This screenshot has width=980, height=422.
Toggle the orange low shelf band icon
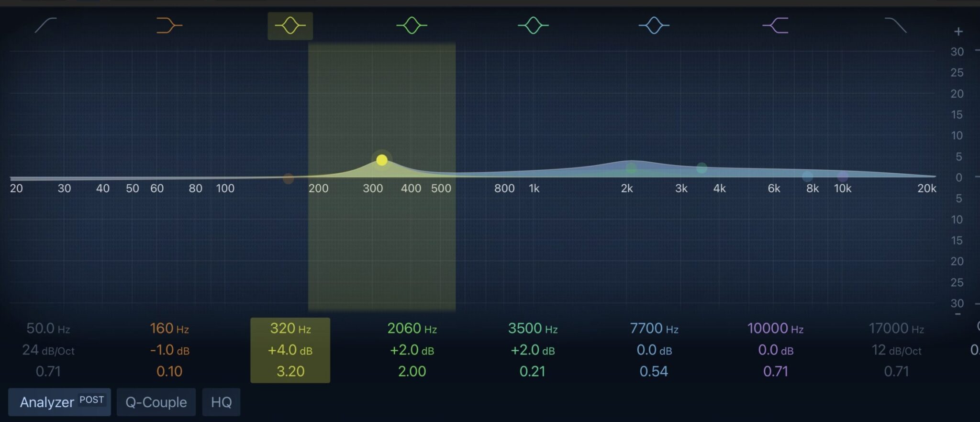point(169,25)
